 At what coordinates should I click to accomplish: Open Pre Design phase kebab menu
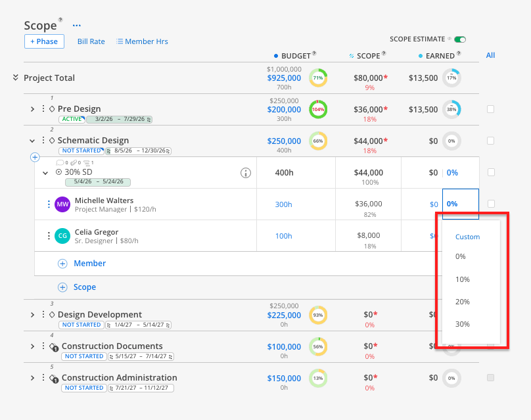pos(43,108)
